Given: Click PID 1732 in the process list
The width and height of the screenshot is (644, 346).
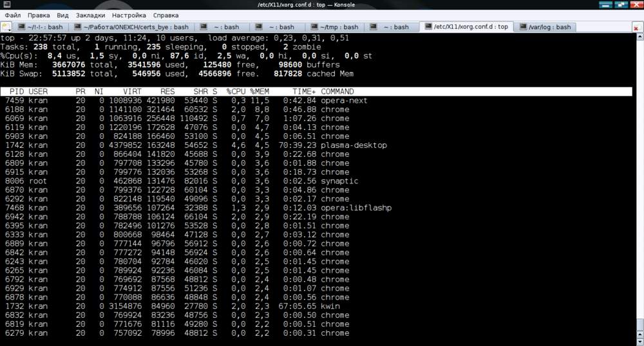Looking at the screenshot, I should 15,306.
